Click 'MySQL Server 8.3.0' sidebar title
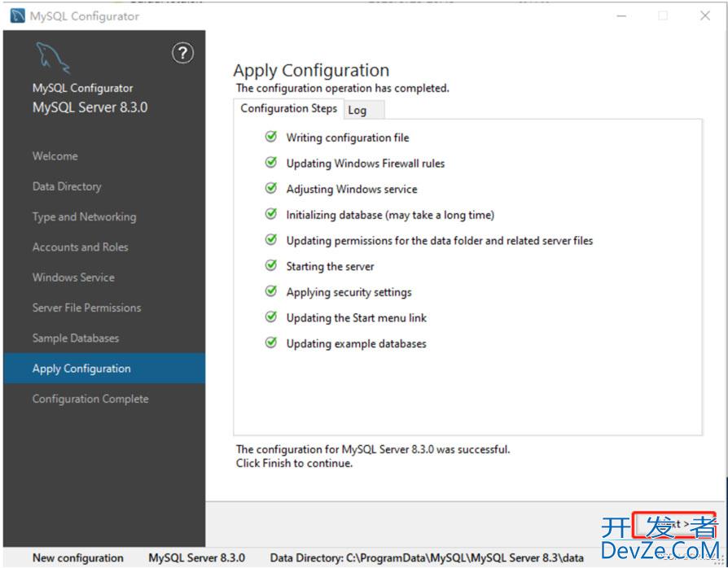The image size is (728, 568). point(90,107)
